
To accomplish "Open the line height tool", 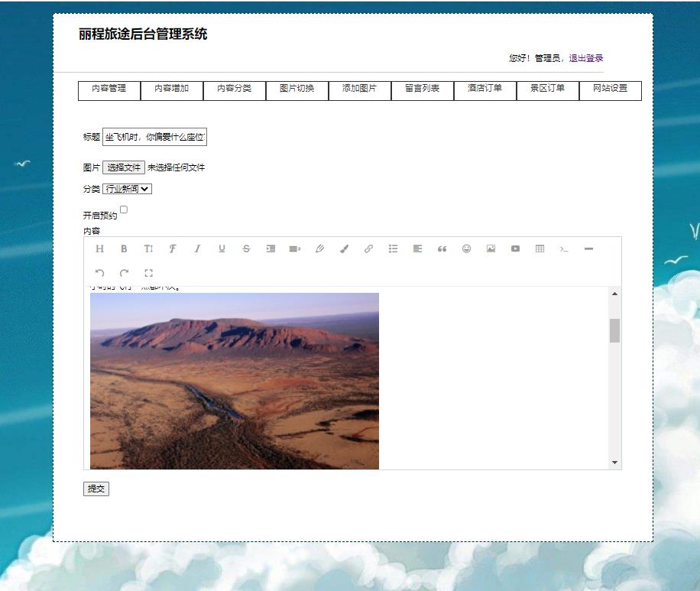I will tap(295, 248).
